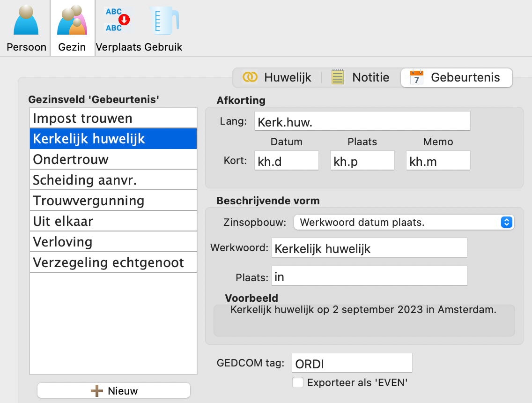Switch to the Notitie tab
Screen dimensions: 532x403
tap(361, 78)
